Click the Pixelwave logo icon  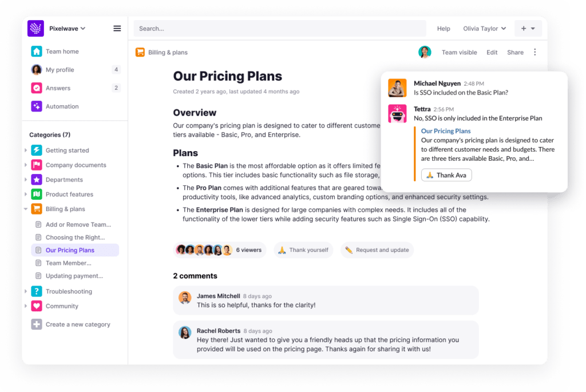tap(35, 29)
